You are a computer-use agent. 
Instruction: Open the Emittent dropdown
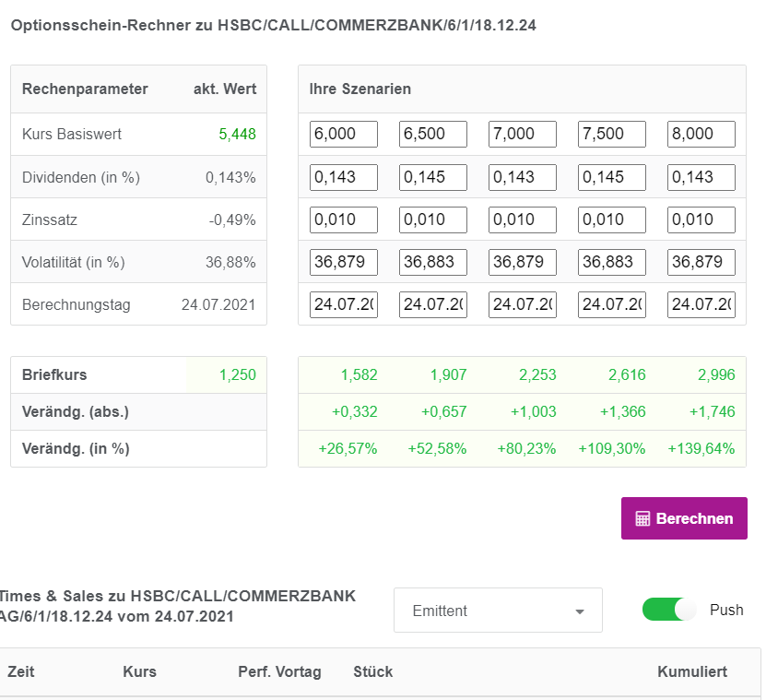pyautogui.click(x=498, y=610)
